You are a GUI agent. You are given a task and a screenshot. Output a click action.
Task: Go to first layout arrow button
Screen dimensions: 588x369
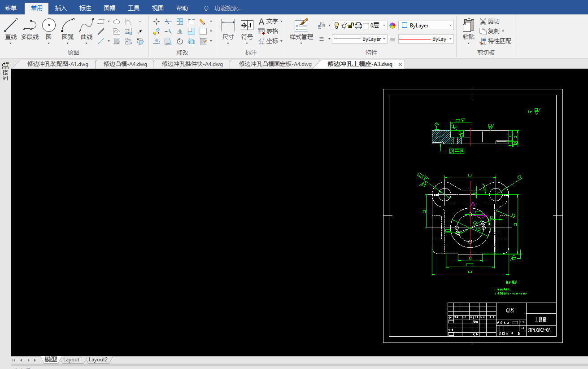[x=14, y=360]
